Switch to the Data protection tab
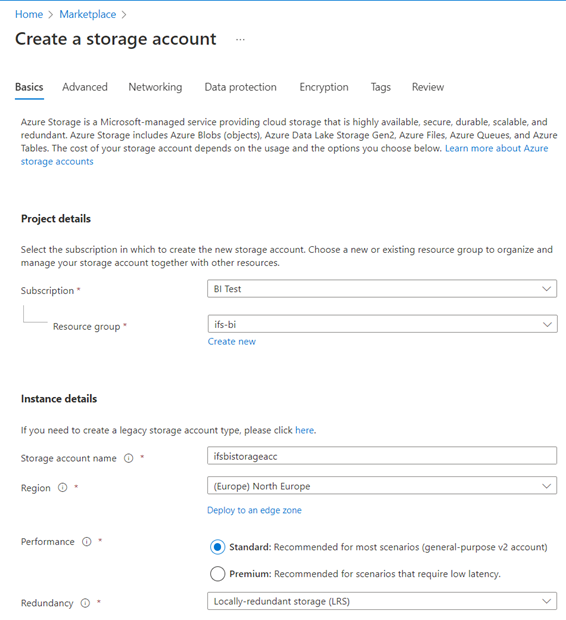 pyautogui.click(x=240, y=87)
